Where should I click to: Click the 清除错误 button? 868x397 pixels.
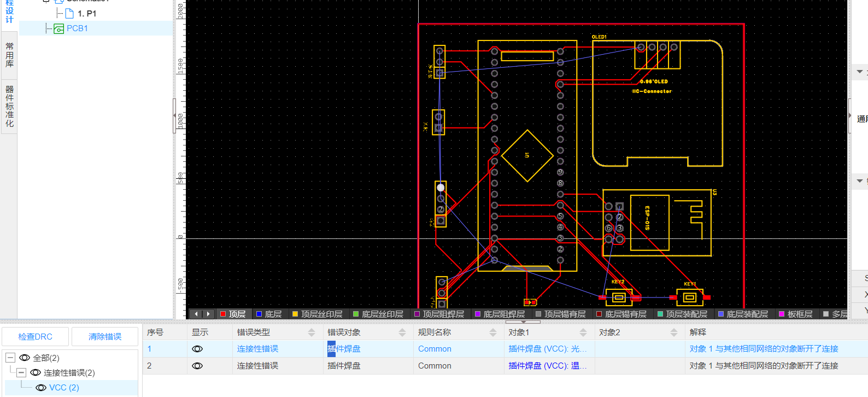(x=105, y=336)
